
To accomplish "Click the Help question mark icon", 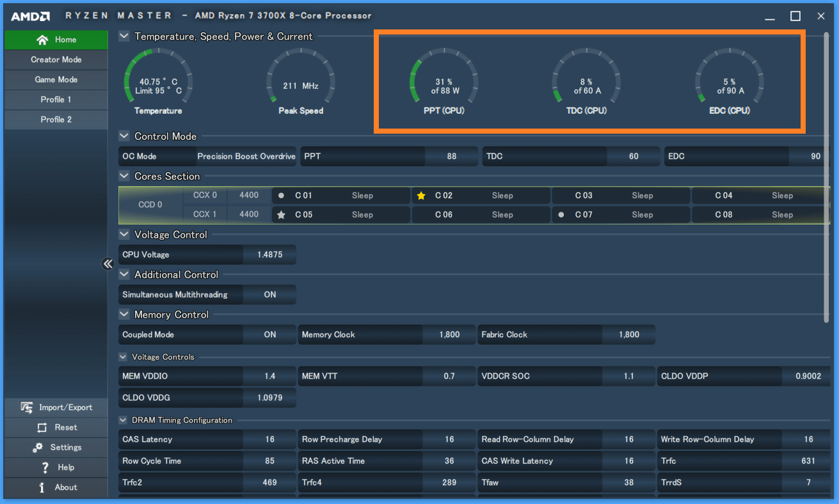I will [x=45, y=468].
